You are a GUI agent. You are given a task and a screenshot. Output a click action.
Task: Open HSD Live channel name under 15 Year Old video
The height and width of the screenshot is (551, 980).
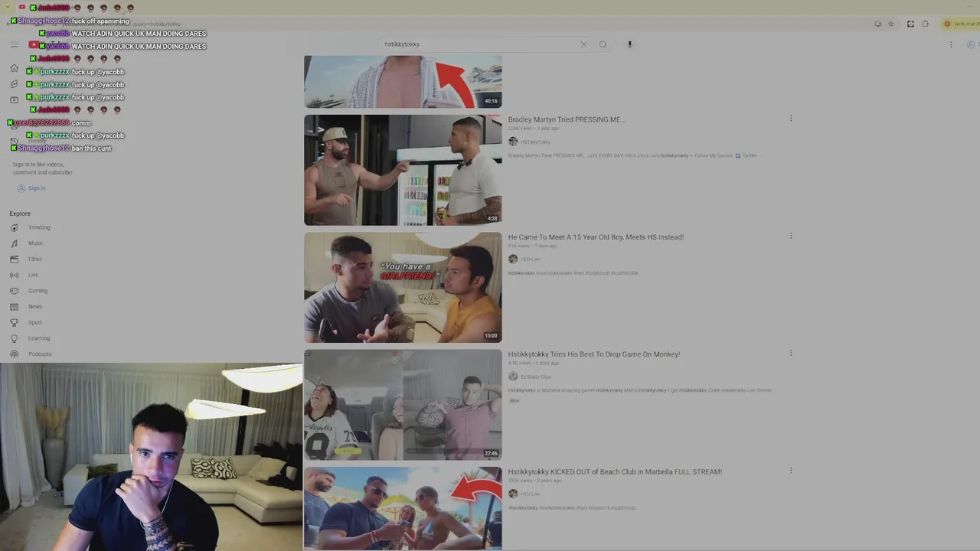530,259
